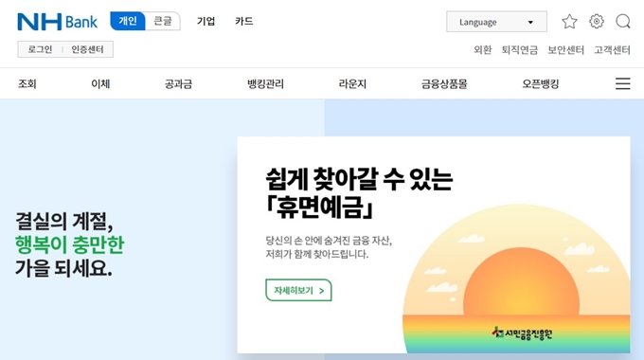Open the 외환 link
Screen dimensions: 644x360
point(483,49)
